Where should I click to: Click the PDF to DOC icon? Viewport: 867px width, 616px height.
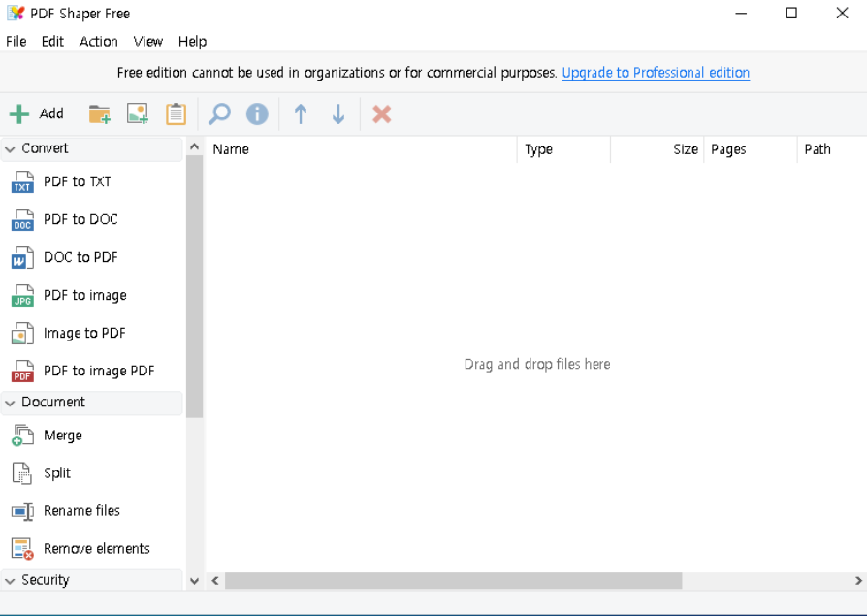click(22, 219)
